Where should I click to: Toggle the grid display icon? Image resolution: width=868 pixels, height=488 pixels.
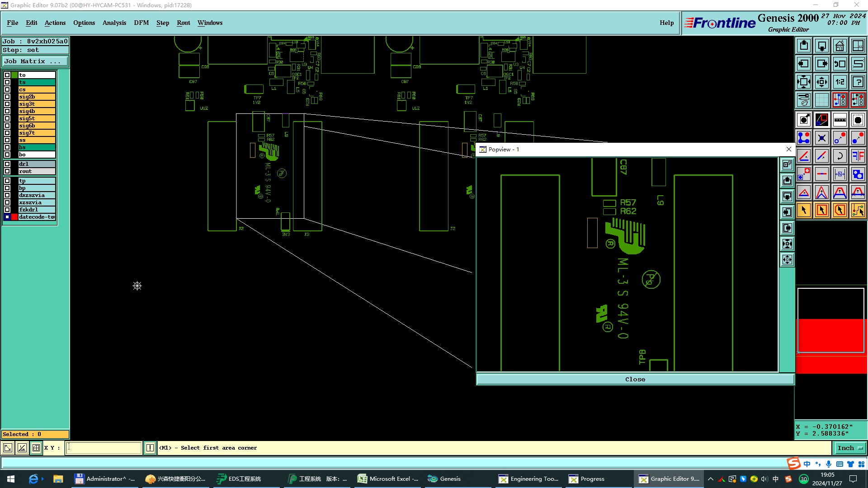point(821,100)
